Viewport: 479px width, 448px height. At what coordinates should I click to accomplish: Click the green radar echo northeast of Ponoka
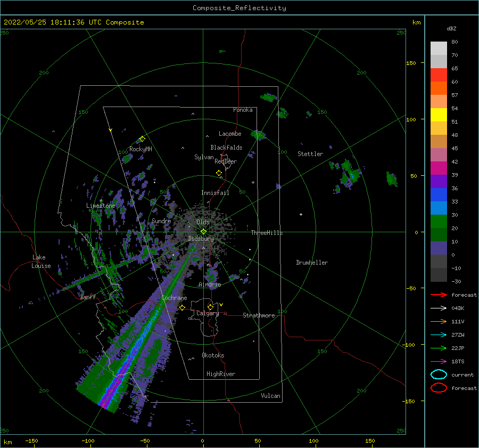coord(269,97)
